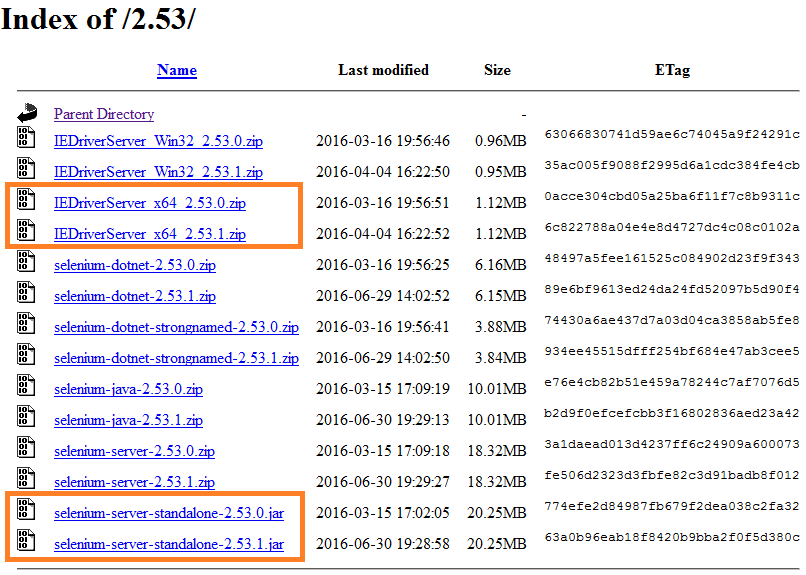This screenshot has height=575, width=806.
Task: Click file icon beside selenium-server-2.53.1.zip
Action: [26, 478]
